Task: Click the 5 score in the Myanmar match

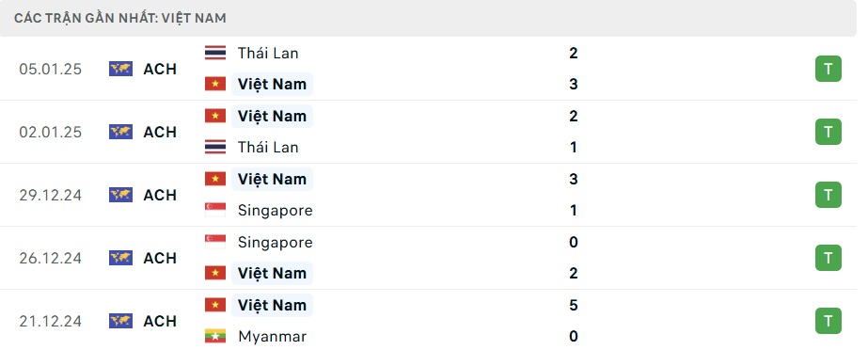Action: (573, 305)
